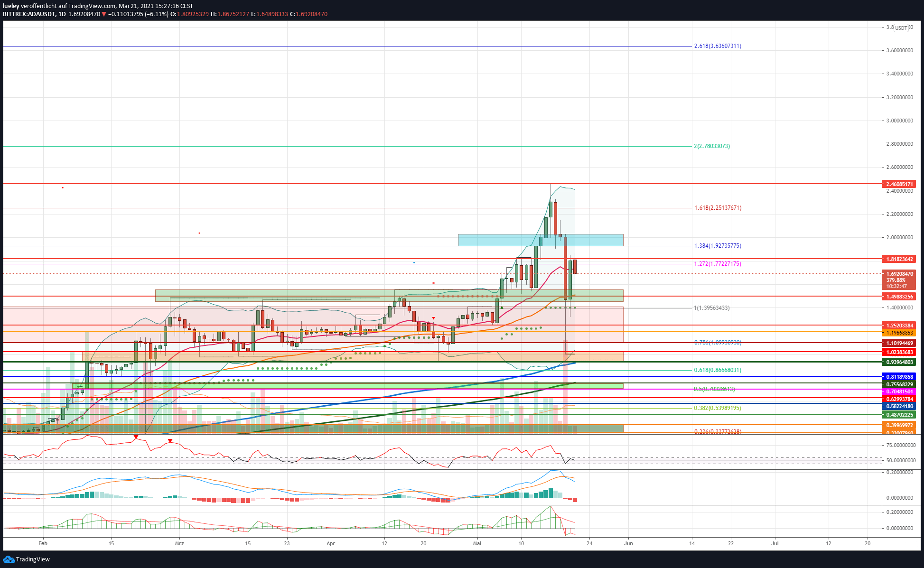Click the 1.272(1.77227175) Fibonacci label
The width and height of the screenshot is (924, 568).
[x=718, y=264]
